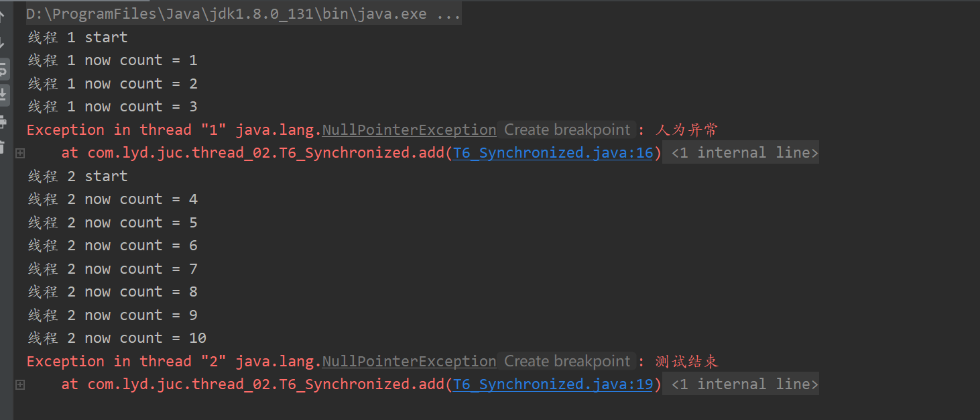
Task: Expand stack trace fold under thread "1" exception
Action: click(x=20, y=153)
